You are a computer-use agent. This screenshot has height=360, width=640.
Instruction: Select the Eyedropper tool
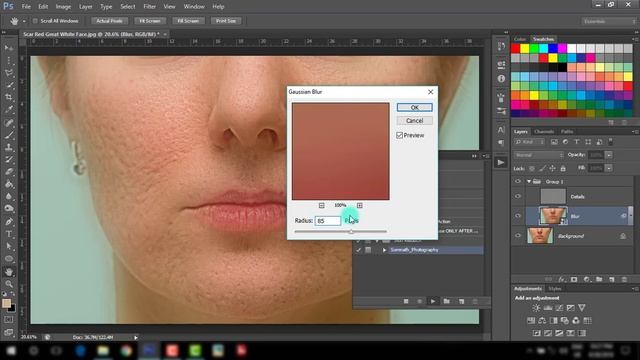tap(9, 110)
